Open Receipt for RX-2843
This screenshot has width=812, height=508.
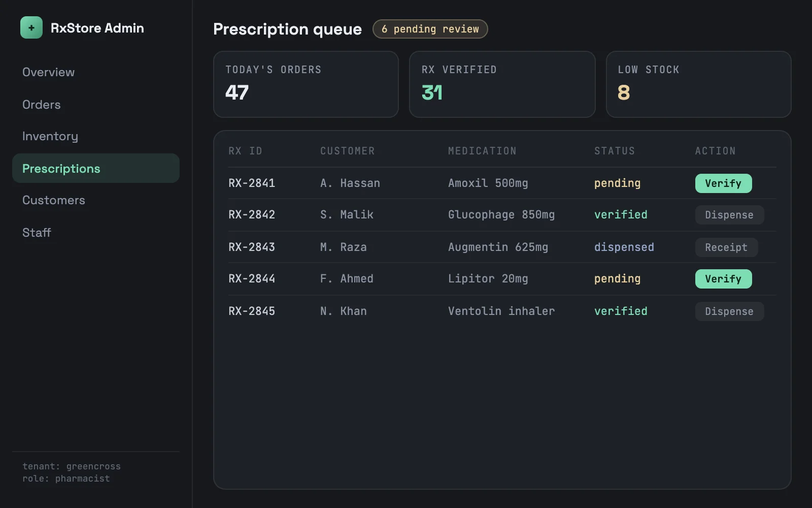click(x=726, y=247)
